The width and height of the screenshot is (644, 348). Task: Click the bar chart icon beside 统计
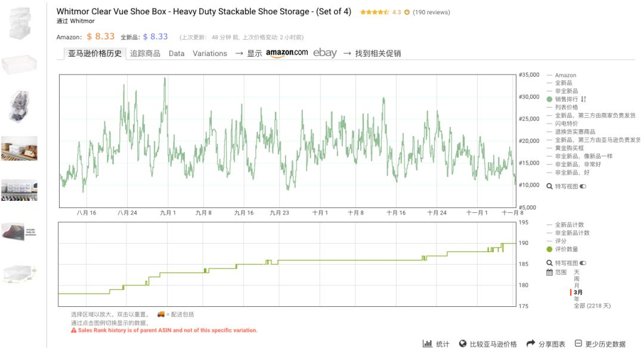(x=427, y=343)
